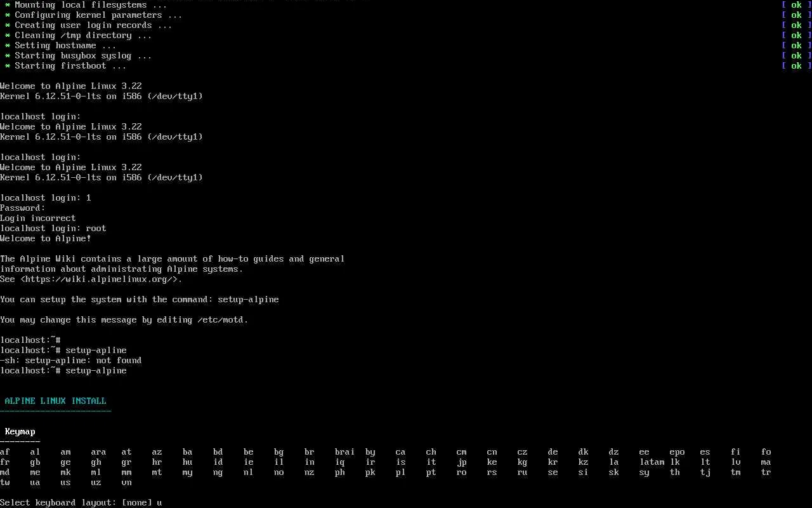812x508 pixels.
Task: Click the 'Login incorrect' message
Action: click(x=38, y=218)
